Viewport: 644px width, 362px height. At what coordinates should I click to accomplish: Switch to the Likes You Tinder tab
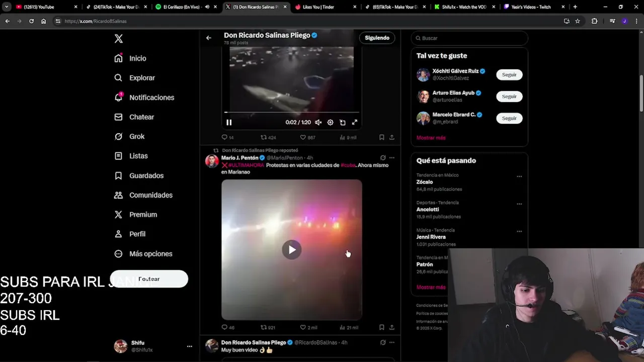point(326,7)
